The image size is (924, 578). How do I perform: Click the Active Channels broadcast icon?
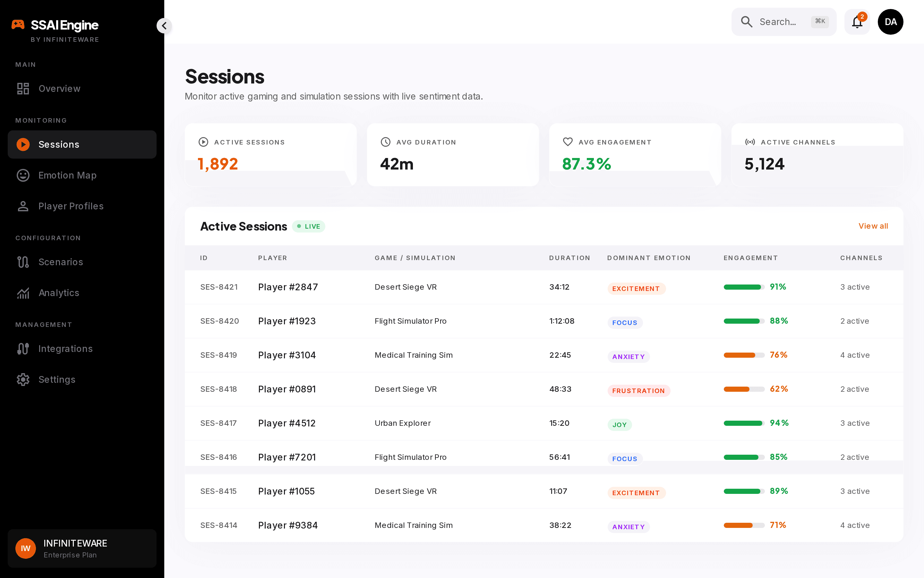pos(750,142)
